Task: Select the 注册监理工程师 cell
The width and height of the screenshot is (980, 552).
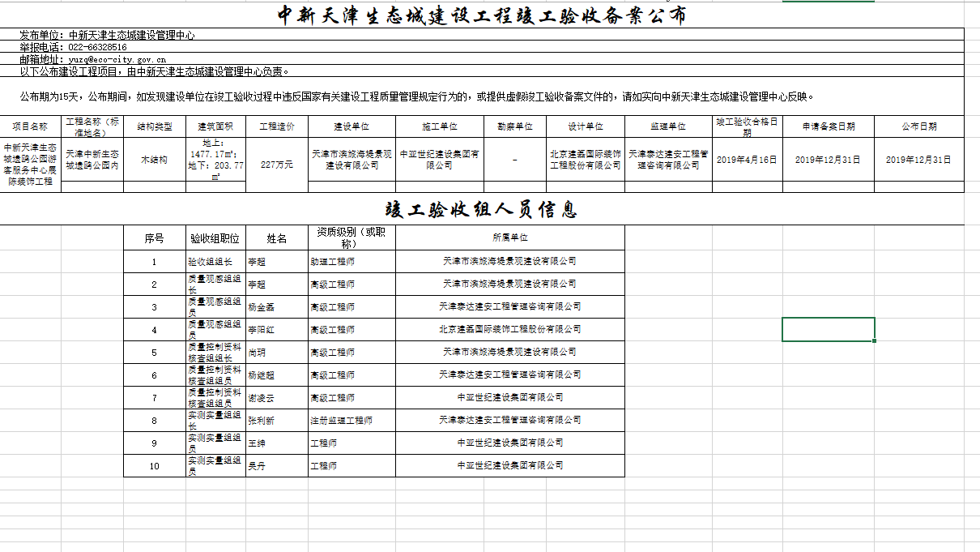Action: [x=352, y=421]
